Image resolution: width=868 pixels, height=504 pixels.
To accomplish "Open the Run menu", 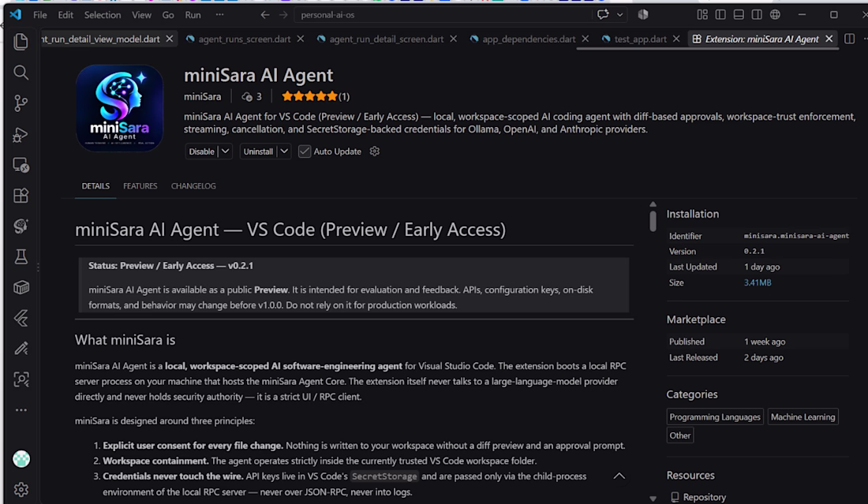I will click(193, 15).
